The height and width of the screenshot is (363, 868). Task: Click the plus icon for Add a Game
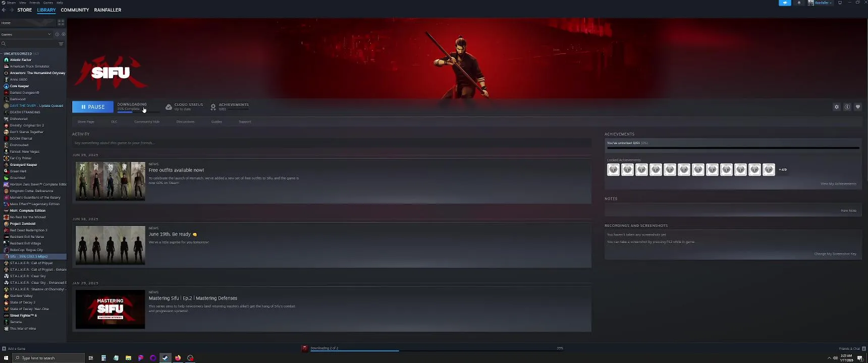click(4, 348)
